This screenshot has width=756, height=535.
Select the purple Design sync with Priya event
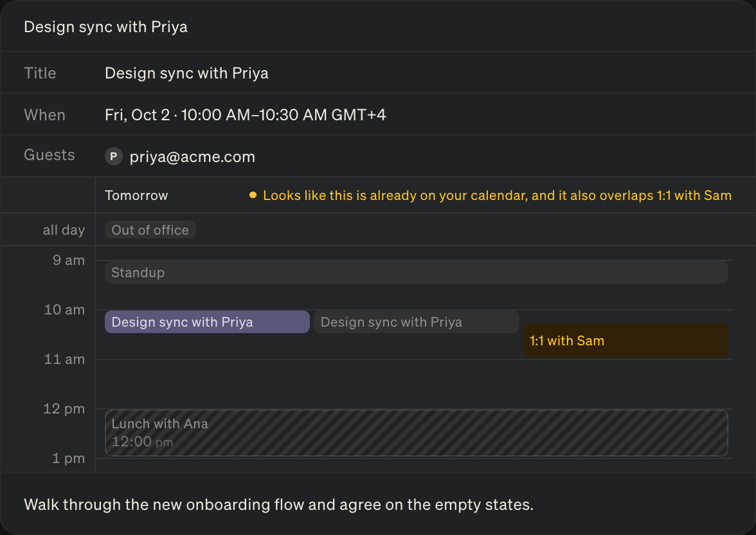(207, 322)
